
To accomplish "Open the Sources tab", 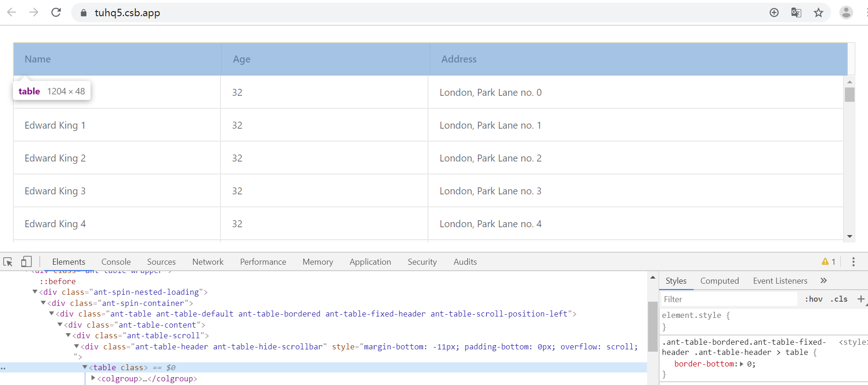I will [x=161, y=262].
